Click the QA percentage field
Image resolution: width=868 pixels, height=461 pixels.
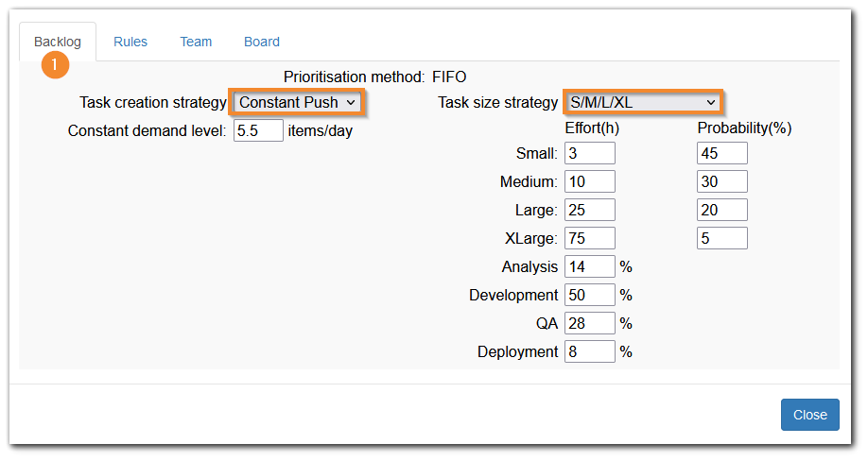tap(590, 323)
